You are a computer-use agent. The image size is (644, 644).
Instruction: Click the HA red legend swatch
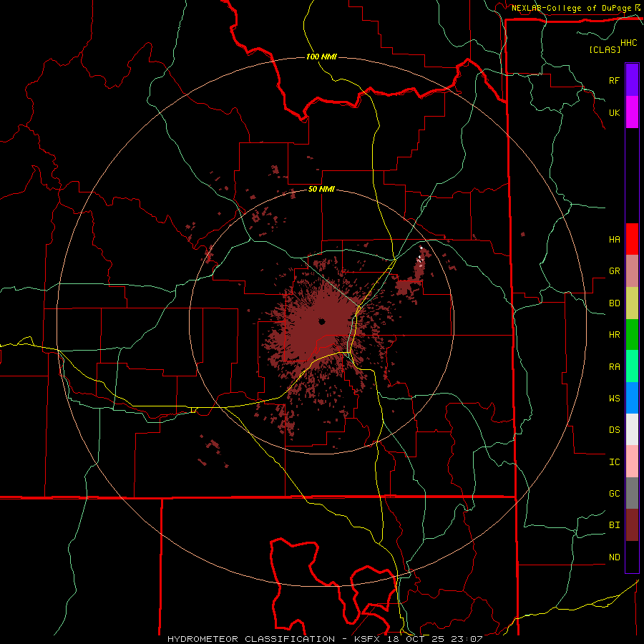(632, 239)
